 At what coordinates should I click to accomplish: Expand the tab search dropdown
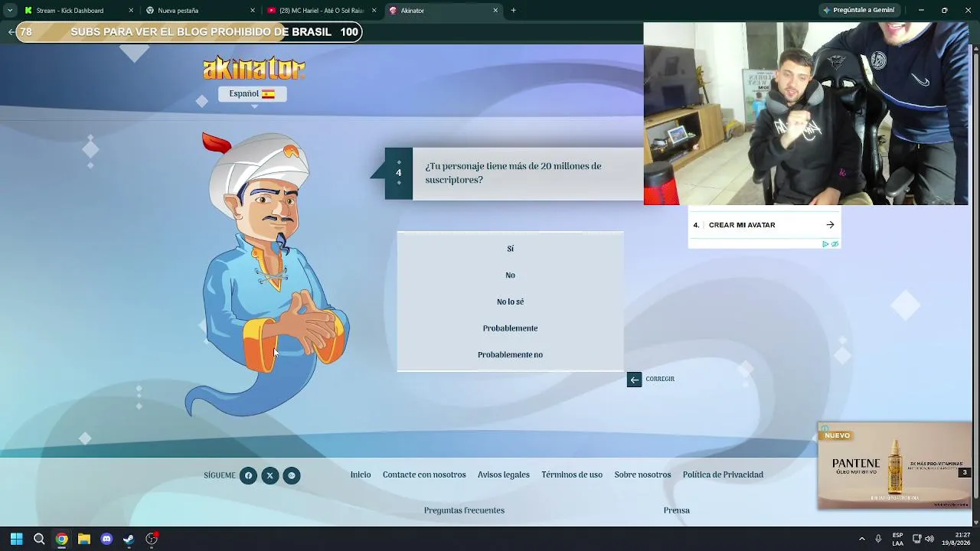click(9, 11)
